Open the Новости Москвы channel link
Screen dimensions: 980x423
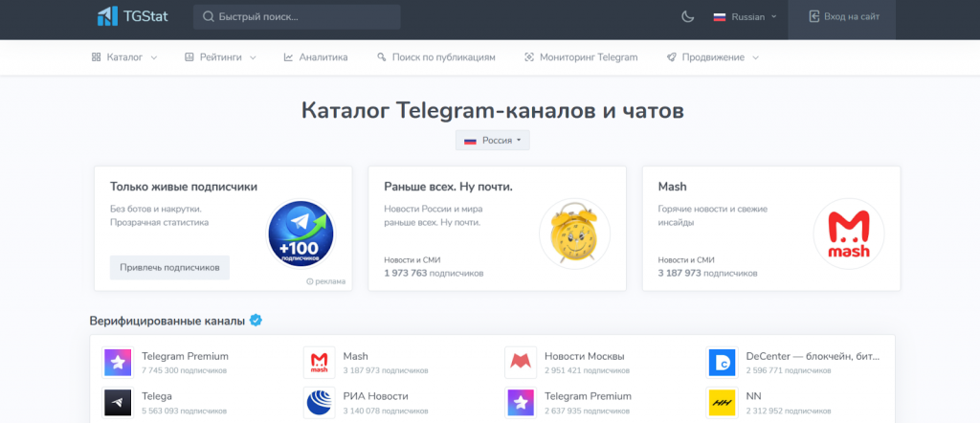[585, 356]
